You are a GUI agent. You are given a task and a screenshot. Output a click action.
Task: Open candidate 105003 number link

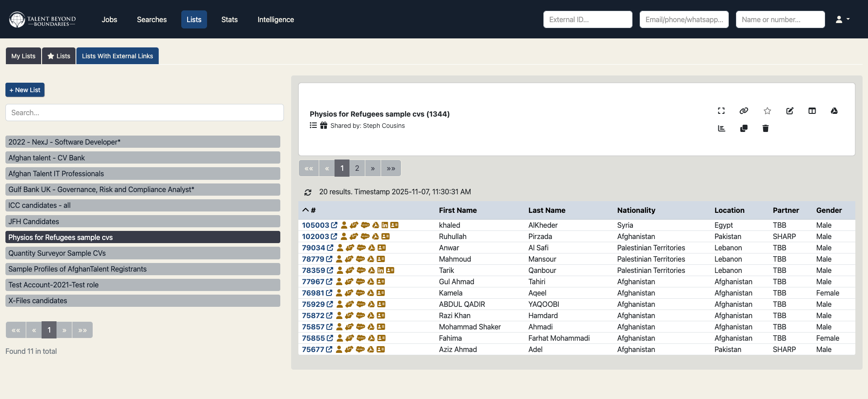point(316,225)
